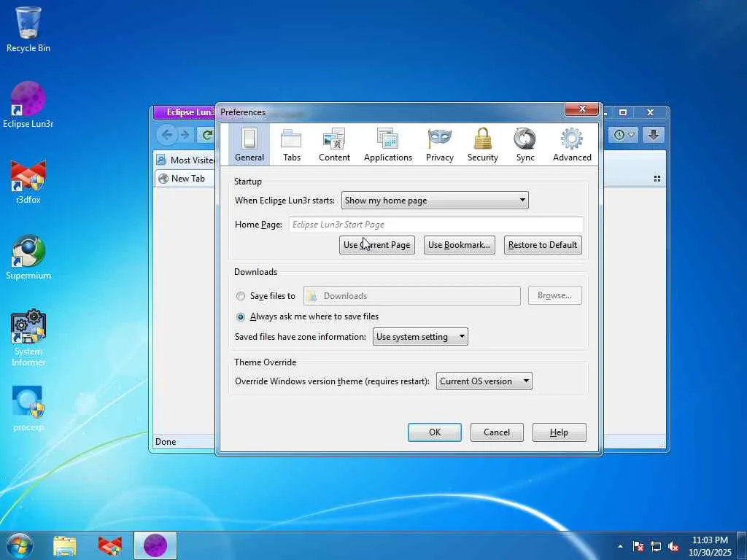
Task: Open the downloads arrow icon in browser
Action: [x=653, y=135]
